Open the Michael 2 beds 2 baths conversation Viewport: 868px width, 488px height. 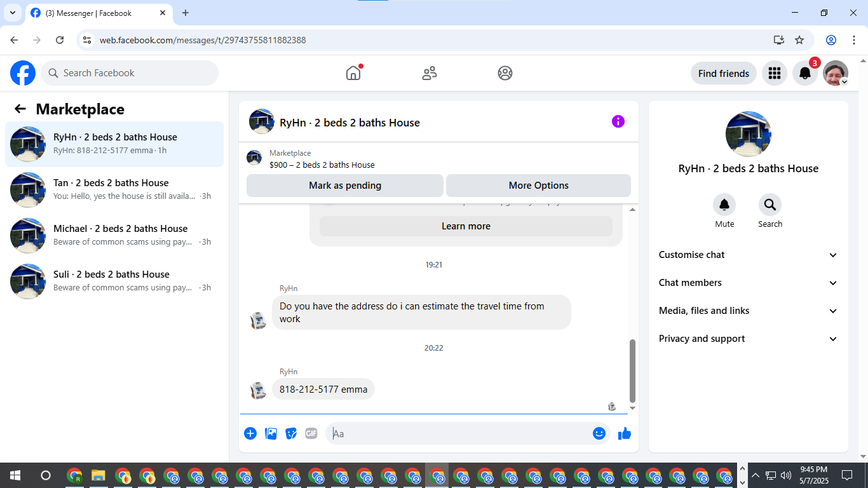tap(114, 236)
